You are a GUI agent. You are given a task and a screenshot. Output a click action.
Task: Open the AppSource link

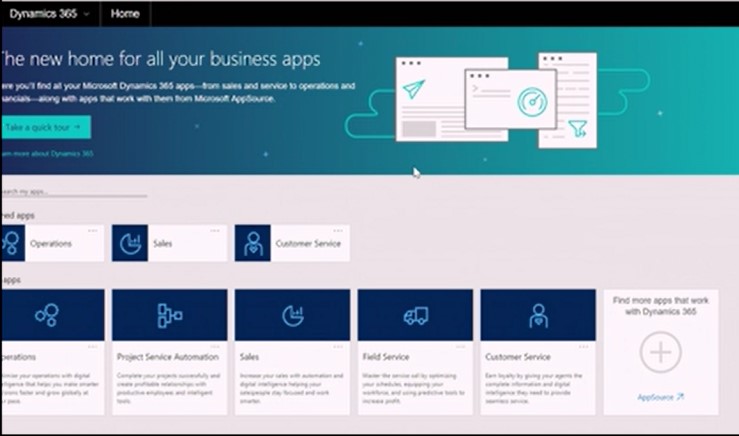tap(660, 397)
